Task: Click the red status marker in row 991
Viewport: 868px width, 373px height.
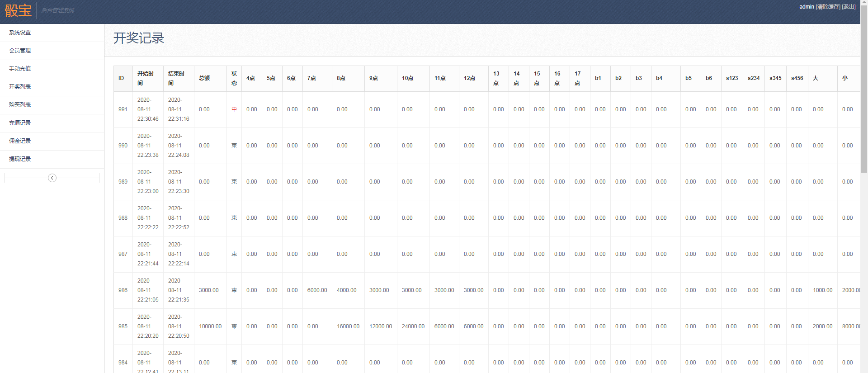Action: (x=234, y=109)
